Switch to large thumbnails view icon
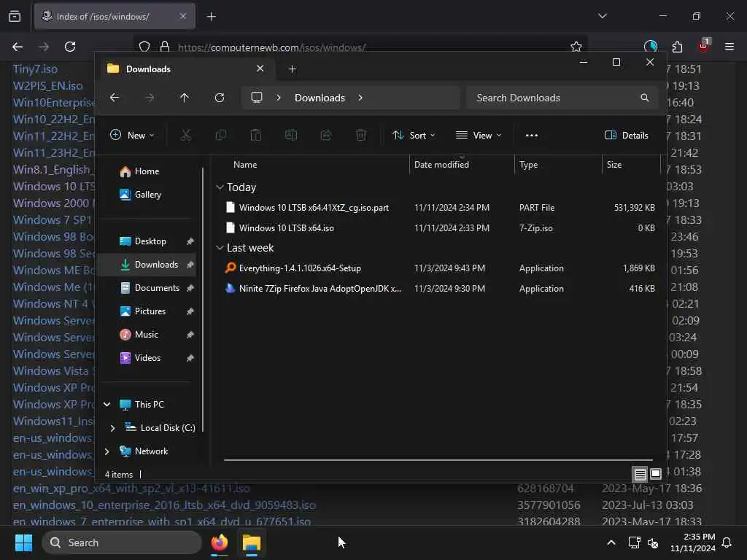The image size is (747, 560). [x=656, y=474]
